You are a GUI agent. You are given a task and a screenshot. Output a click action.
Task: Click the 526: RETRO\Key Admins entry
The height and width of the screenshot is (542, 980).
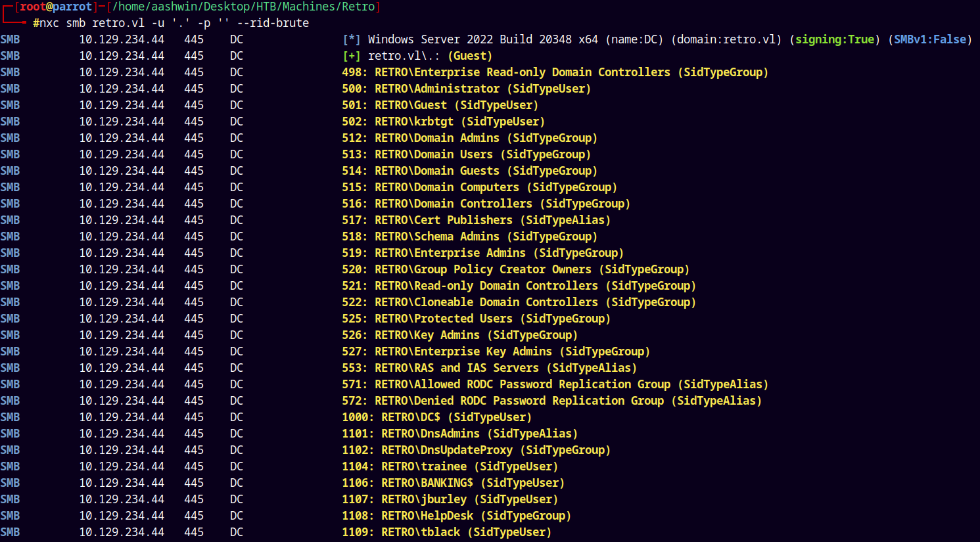(x=459, y=335)
